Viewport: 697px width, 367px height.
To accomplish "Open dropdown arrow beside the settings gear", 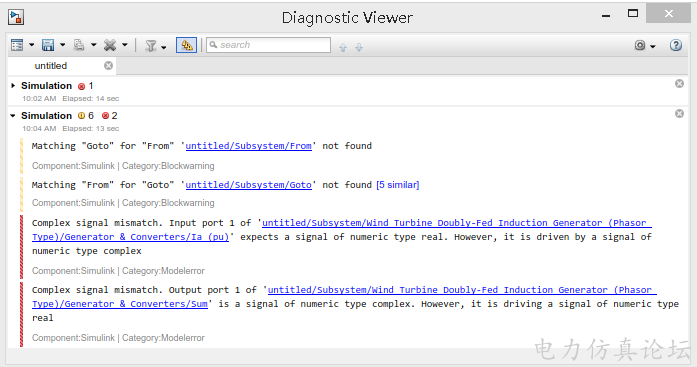I will coord(653,46).
